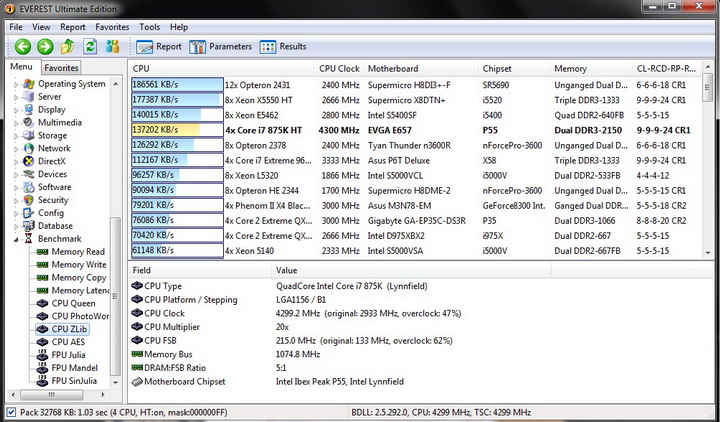This screenshot has height=422, width=720.
Task: Select the Devices tree icon
Action: click(28, 174)
